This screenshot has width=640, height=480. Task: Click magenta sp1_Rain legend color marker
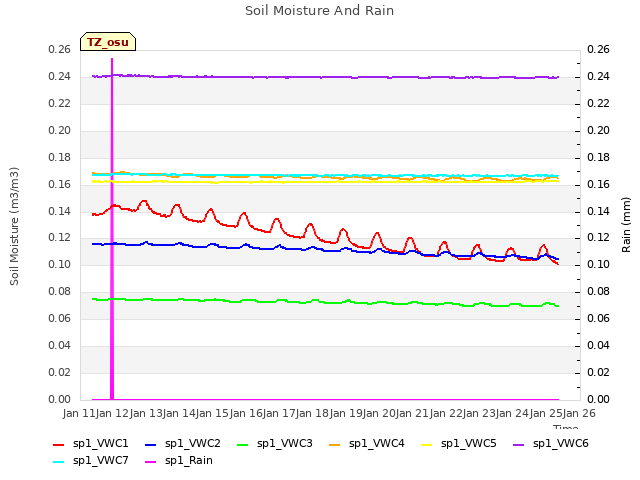pyautogui.click(x=151, y=462)
